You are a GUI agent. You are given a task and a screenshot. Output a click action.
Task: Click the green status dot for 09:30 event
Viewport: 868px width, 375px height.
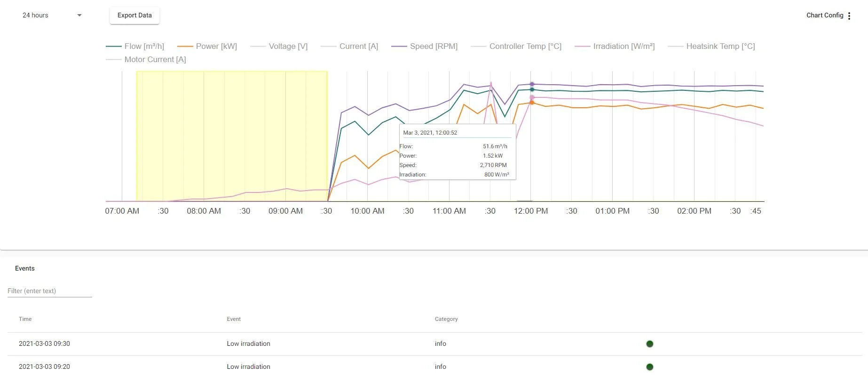[x=650, y=344]
